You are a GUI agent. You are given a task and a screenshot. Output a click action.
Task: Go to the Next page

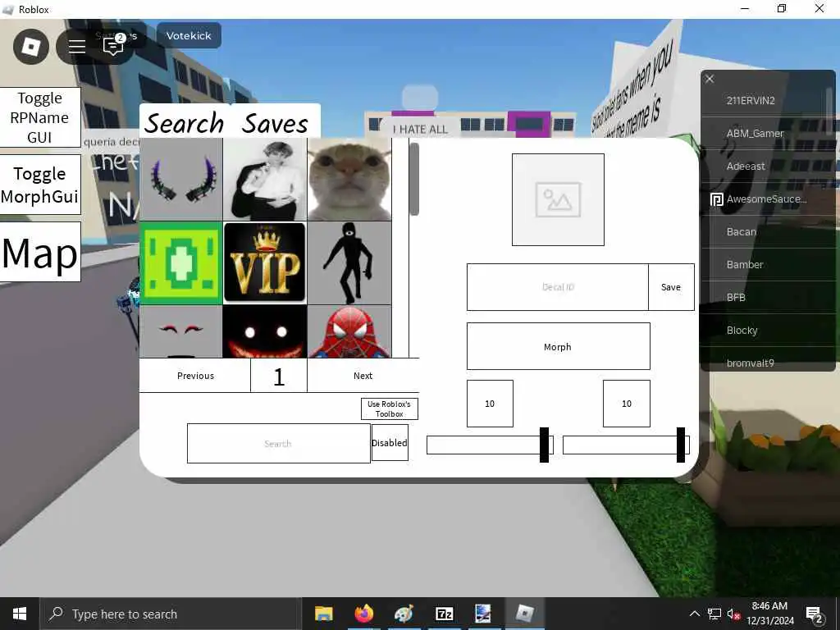(x=363, y=376)
